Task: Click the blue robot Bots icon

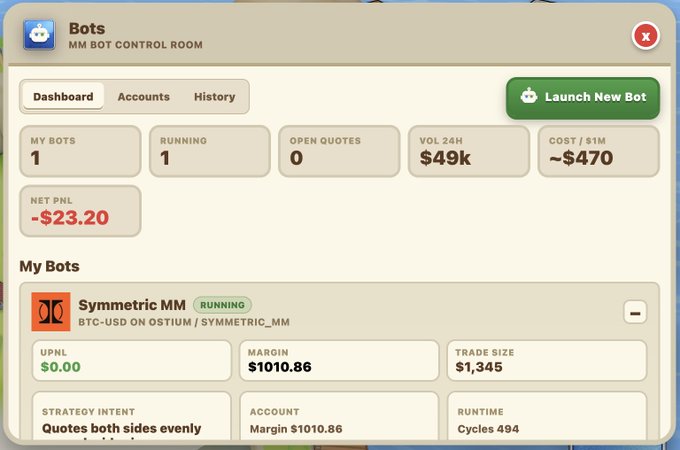Action: click(x=39, y=35)
